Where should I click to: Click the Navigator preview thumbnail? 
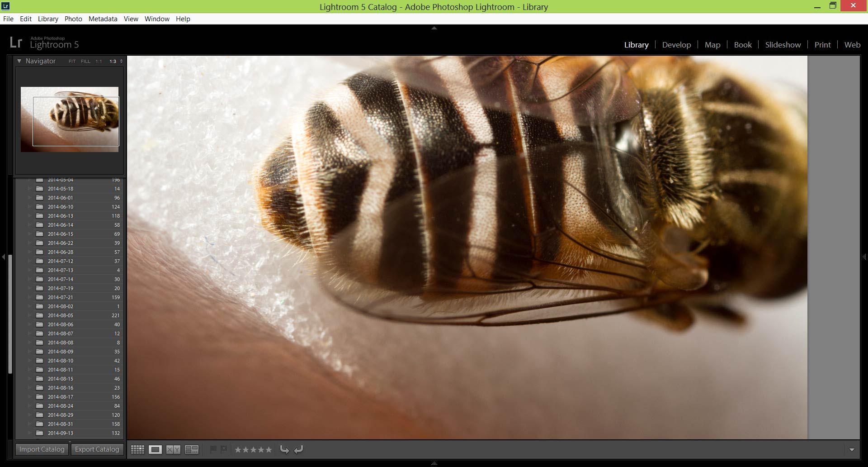pyautogui.click(x=70, y=119)
